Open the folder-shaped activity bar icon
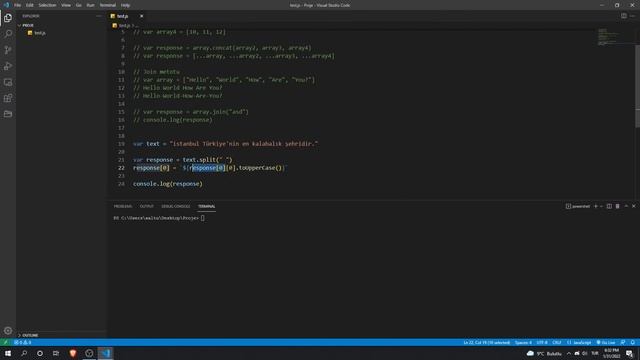 click(x=8, y=114)
